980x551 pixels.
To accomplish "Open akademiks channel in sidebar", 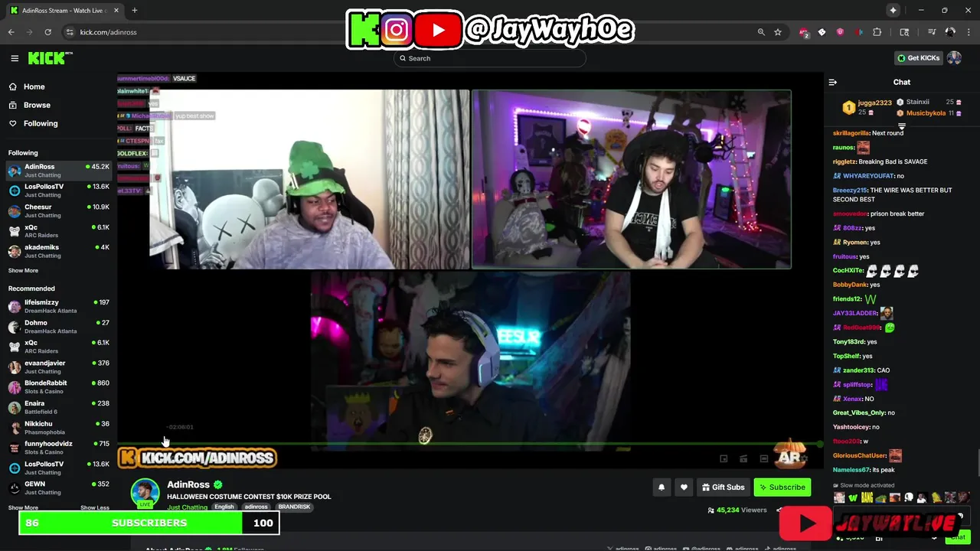I will (59, 251).
